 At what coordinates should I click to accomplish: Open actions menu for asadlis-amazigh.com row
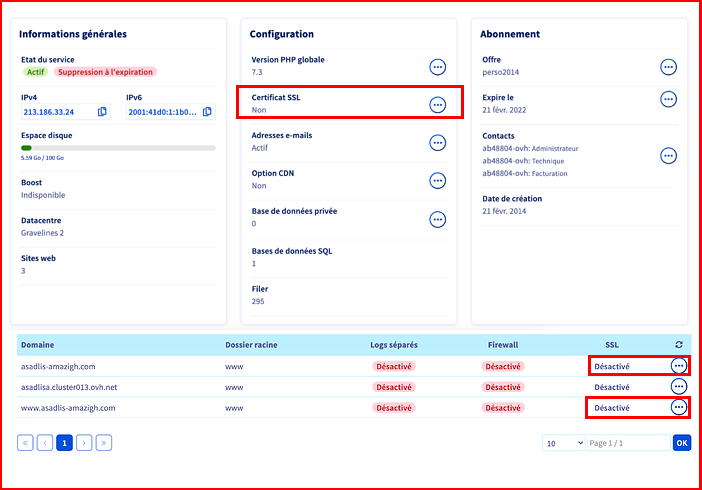click(x=679, y=366)
